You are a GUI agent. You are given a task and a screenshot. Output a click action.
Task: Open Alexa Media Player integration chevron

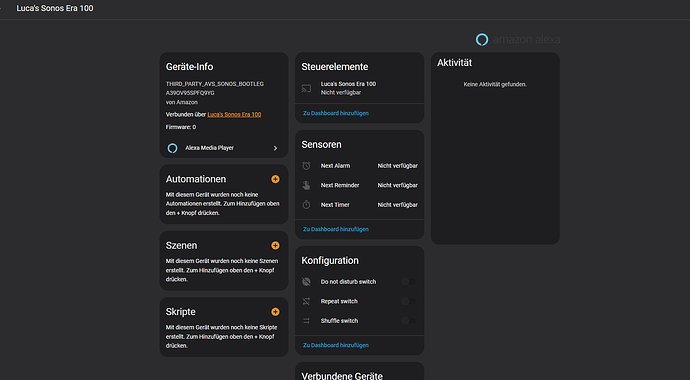pos(275,148)
